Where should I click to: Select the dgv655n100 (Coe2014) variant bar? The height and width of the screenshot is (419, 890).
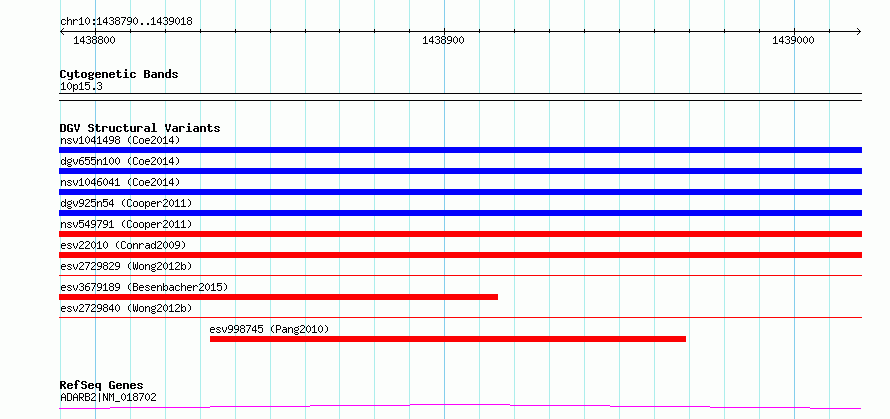point(460,171)
